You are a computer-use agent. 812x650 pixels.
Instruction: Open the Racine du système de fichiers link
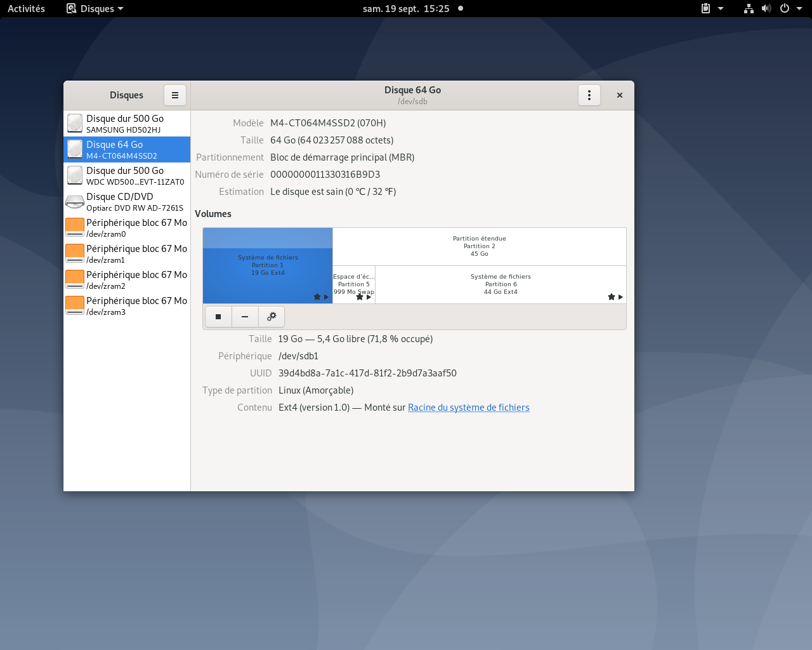(x=469, y=408)
